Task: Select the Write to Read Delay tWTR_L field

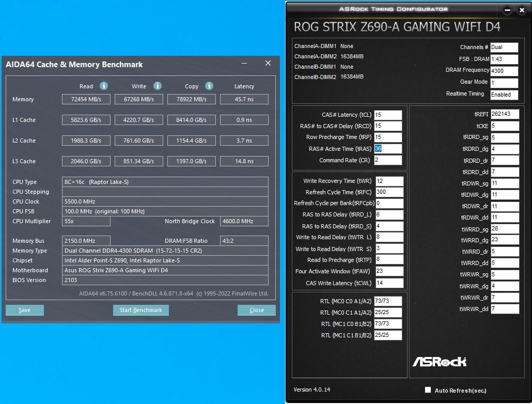Action: [x=389, y=237]
